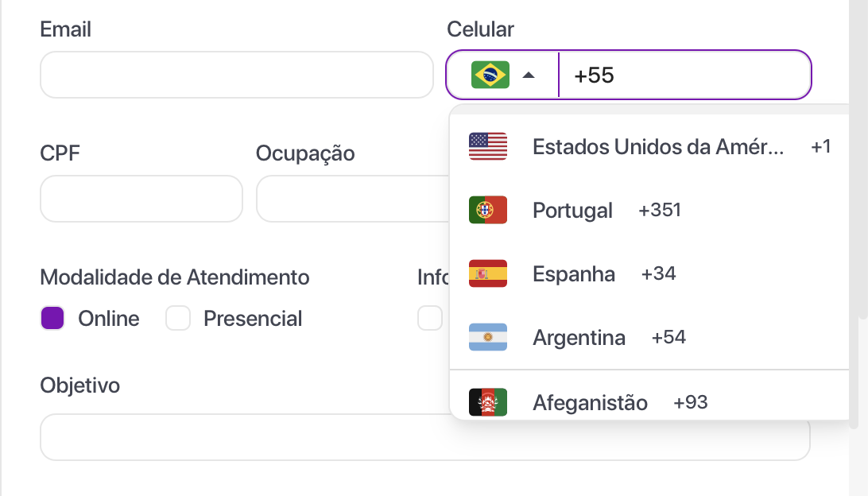Click the Objetivo text field
This screenshot has height=496, width=868.
[318, 436]
